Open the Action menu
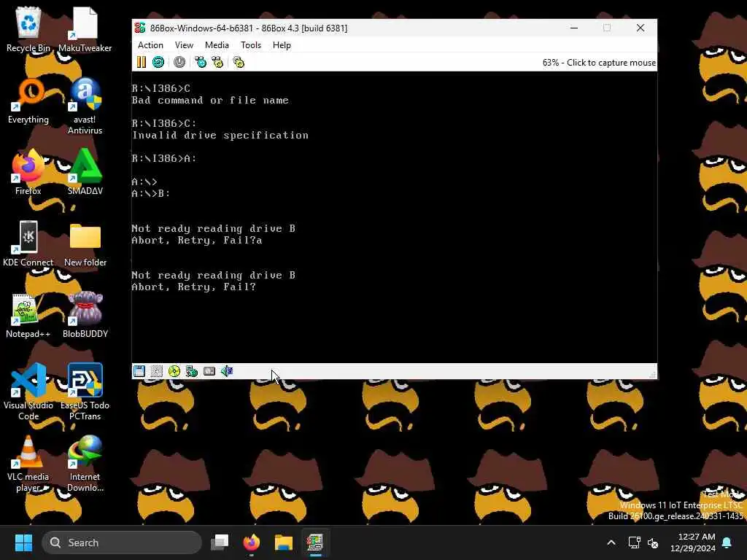Image resolution: width=747 pixels, height=560 pixels. coord(150,45)
